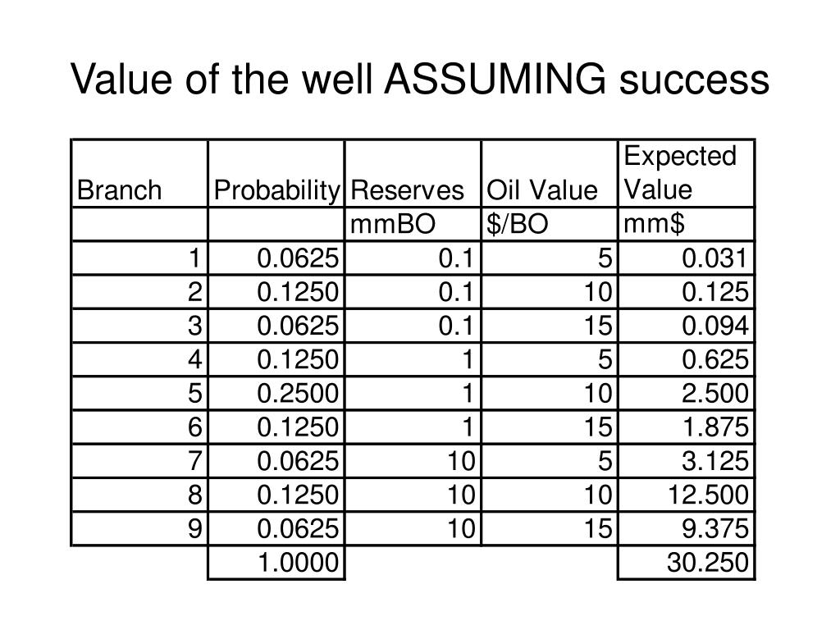Screen dimensions: 840x630
Task: Select the expected value 0.031 cell
Action: (x=687, y=258)
